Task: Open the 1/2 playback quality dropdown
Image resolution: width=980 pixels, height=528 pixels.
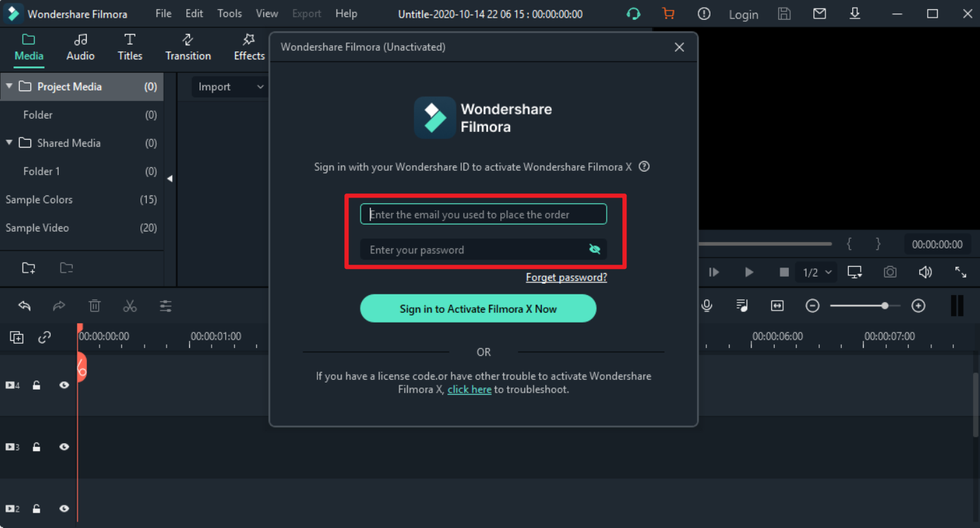Action: point(817,272)
